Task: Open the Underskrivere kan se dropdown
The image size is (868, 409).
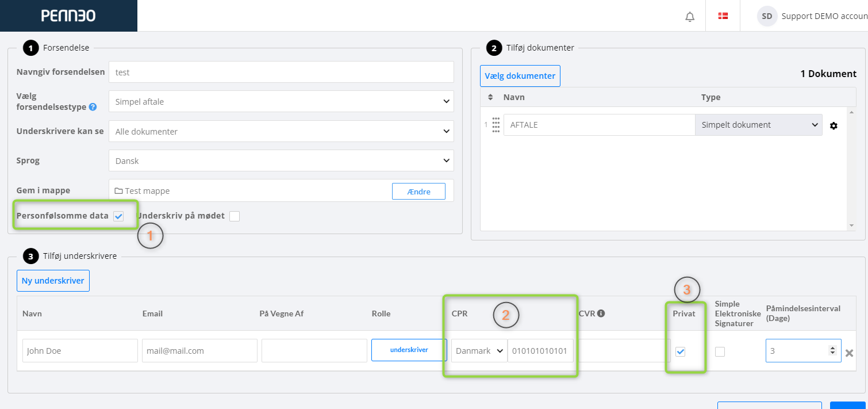Action: pos(281,131)
